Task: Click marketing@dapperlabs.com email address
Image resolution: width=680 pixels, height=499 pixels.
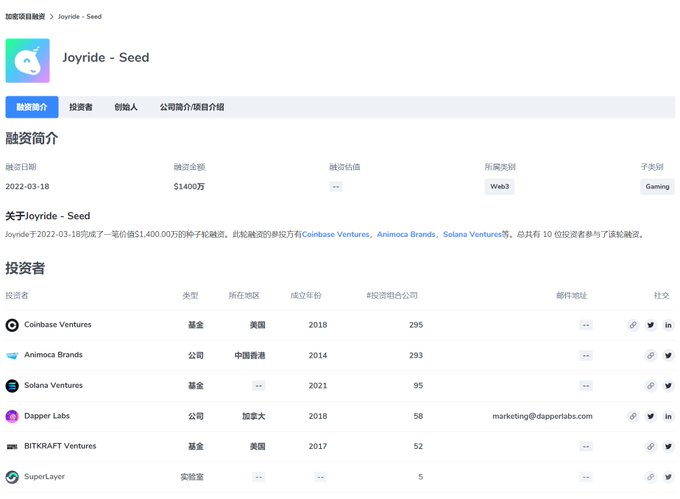Action: [542, 416]
